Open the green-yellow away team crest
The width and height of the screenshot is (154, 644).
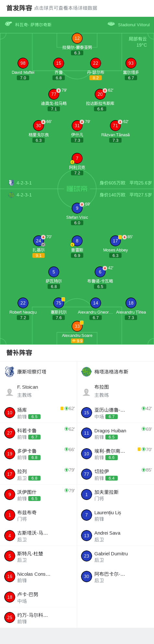(x=87, y=372)
